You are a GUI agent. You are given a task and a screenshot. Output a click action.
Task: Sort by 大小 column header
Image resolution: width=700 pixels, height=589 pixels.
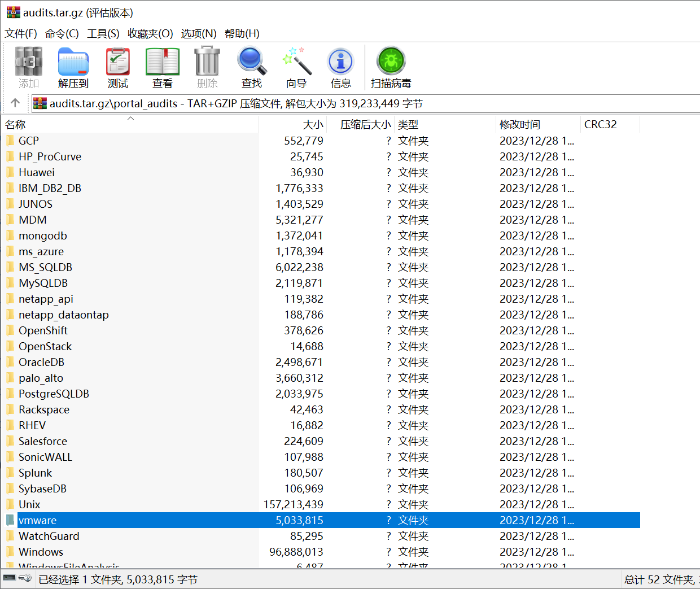[x=294, y=124]
